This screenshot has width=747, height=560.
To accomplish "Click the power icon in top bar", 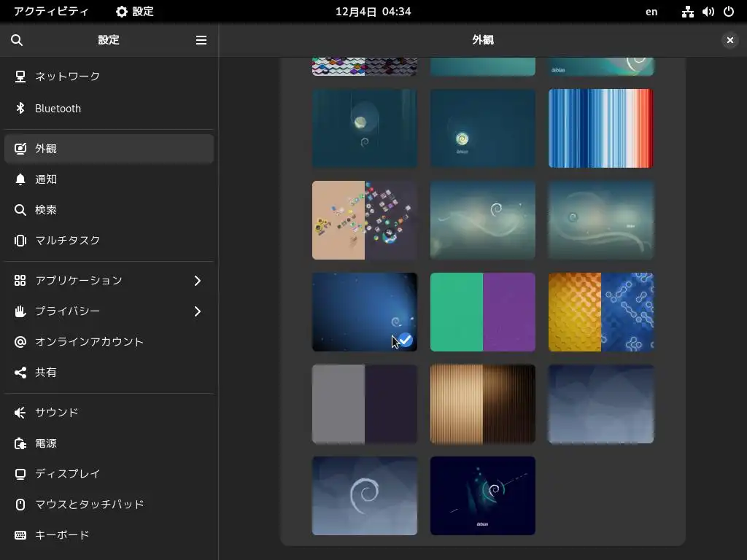I will 729,12.
